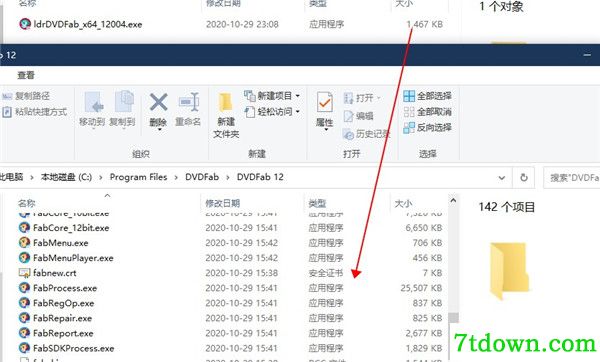Select fabnew.crt certificate file
The width and height of the screenshot is (600, 362).
[x=55, y=273]
